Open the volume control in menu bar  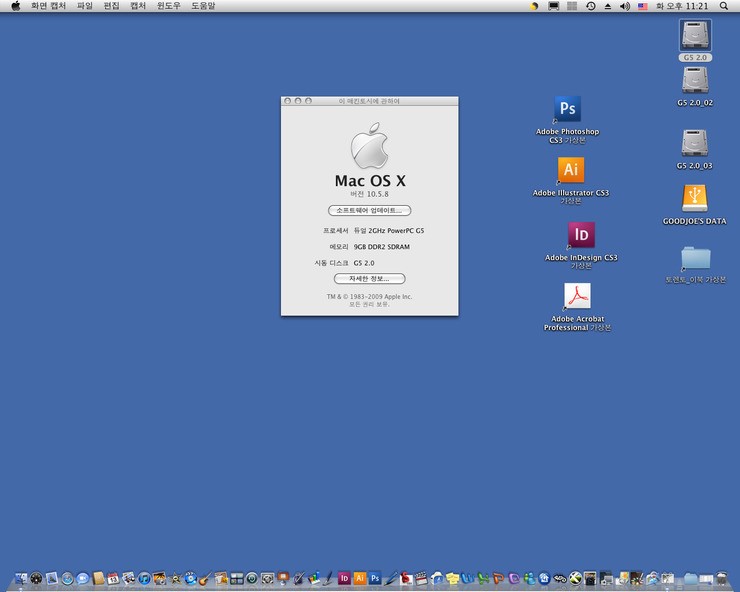[625, 6]
